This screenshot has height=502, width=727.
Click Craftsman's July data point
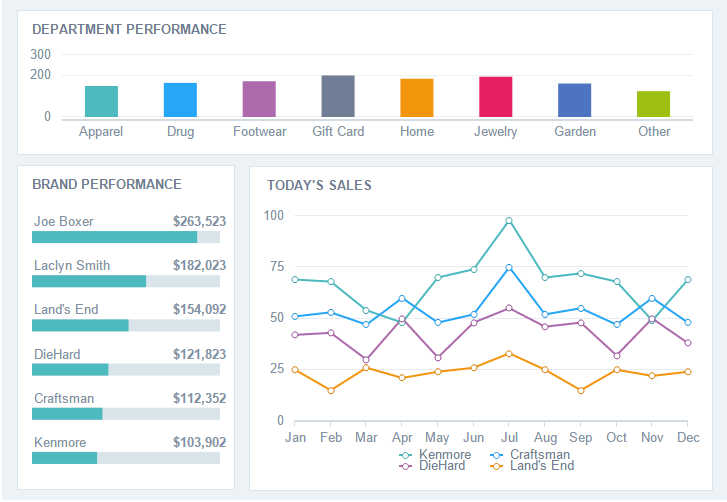[509, 268]
